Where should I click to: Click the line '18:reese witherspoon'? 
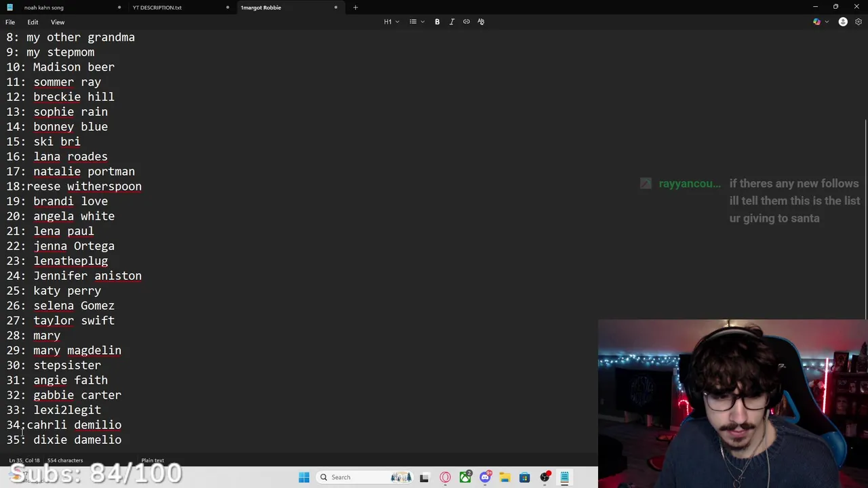click(x=74, y=186)
